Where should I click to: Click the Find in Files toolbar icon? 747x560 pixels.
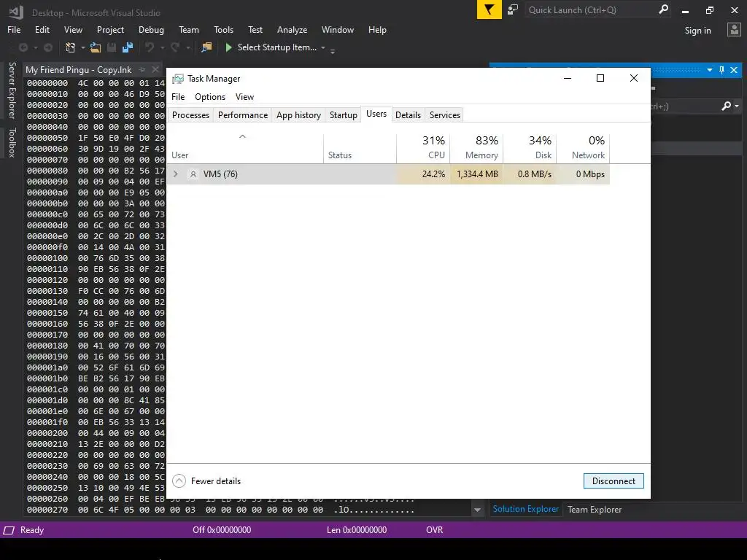coord(206,47)
